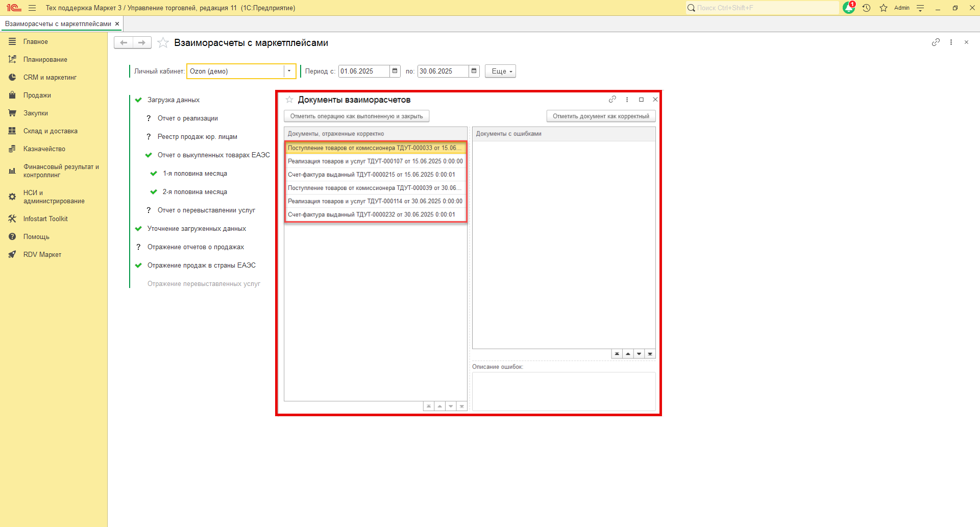Open calendar for period start date
Image resolution: width=980 pixels, height=527 pixels.
tap(395, 71)
